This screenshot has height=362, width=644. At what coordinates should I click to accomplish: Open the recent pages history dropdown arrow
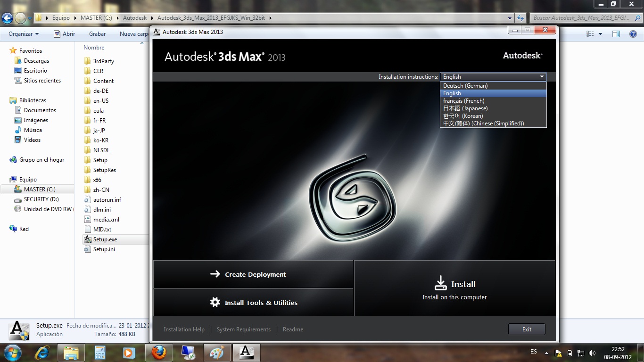click(30, 18)
